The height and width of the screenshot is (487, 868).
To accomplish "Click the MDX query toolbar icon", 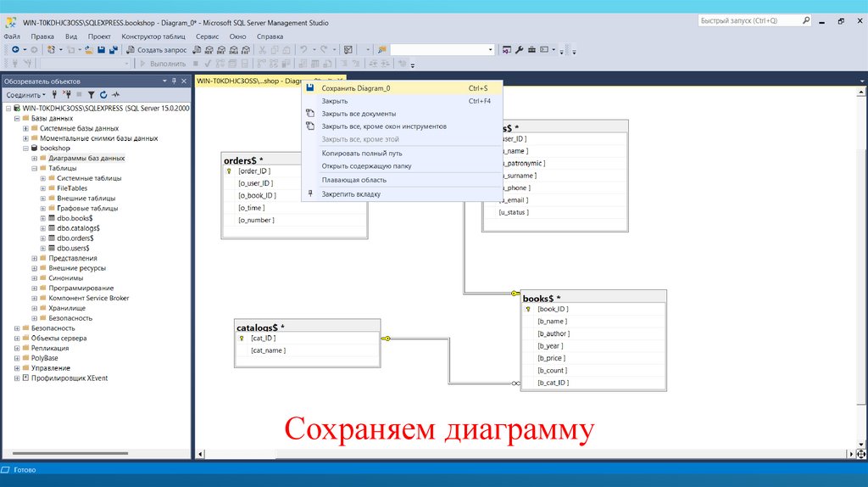I will coord(209,50).
